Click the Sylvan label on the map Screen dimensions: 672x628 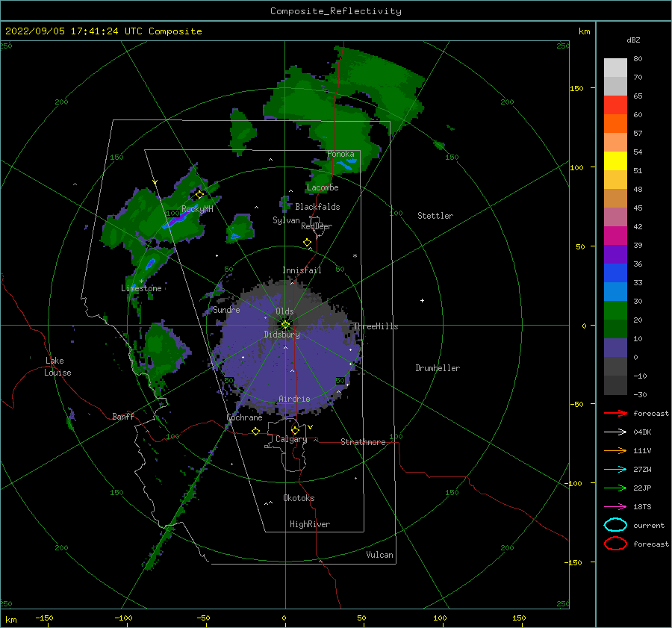point(286,220)
